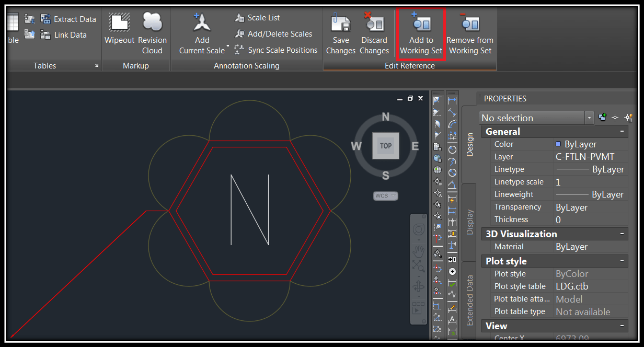The height and width of the screenshot is (347, 644).
Task: Collapse the General section
Action: (622, 132)
